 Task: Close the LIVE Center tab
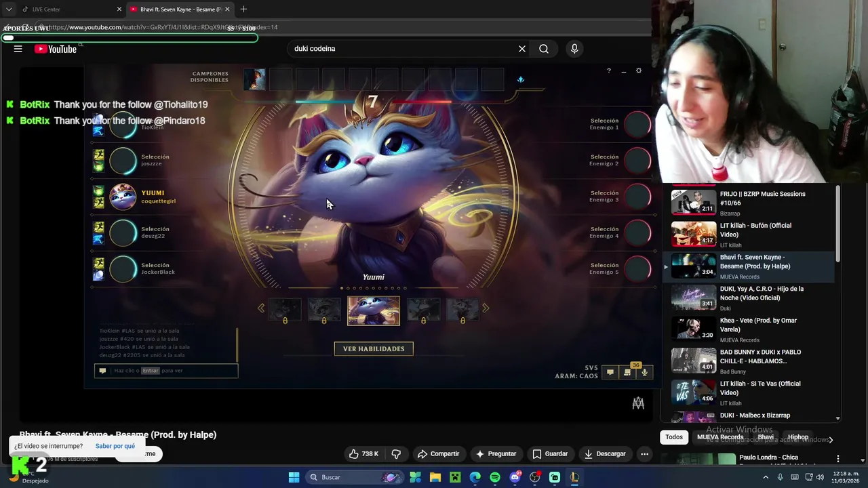pyautogui.click(x=119, y=9)
